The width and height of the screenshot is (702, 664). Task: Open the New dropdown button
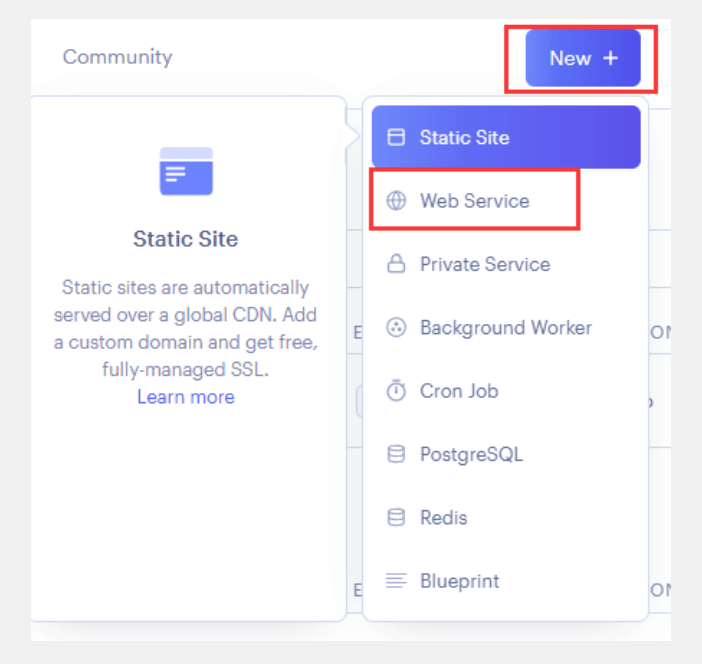[583, 58]
